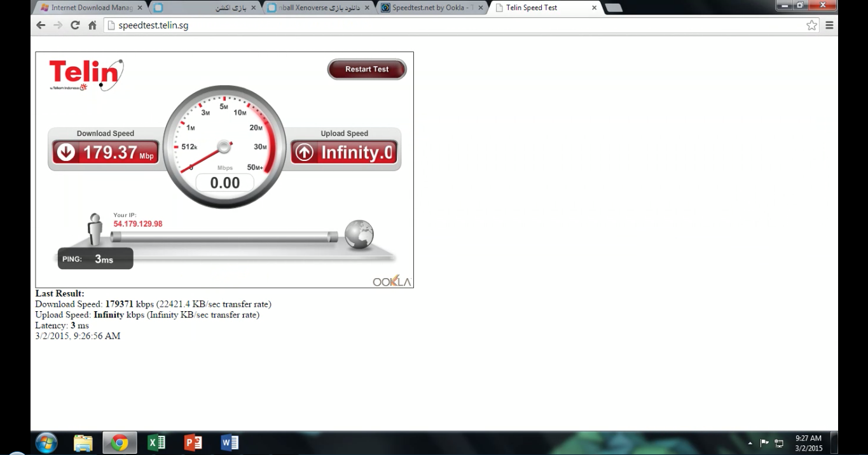
Task: Launch PowerPoint from the taskbar
Action: click(x=193, y=443)
